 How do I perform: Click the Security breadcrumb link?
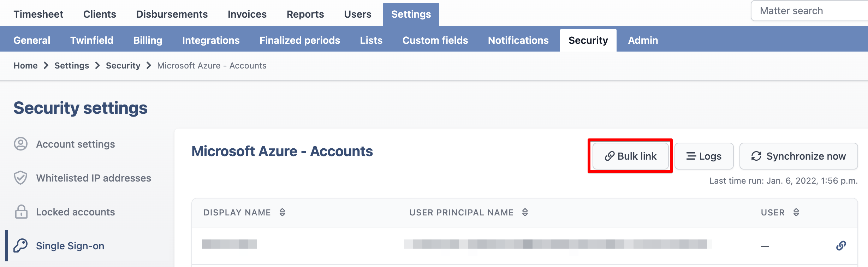click(123, 66)
